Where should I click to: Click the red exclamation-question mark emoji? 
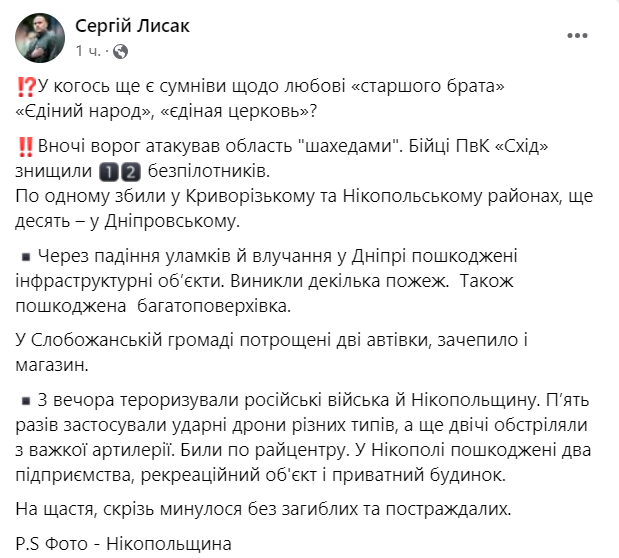26,88
